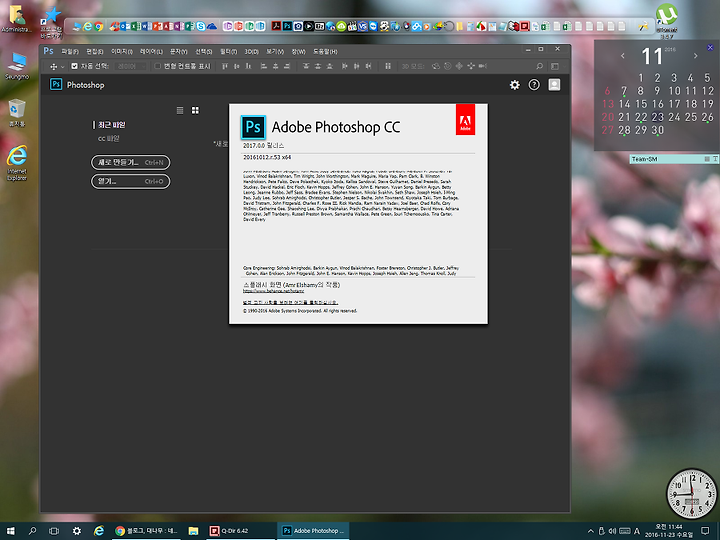The width and height of the screenshot is (720, 540).
Task: Click the align right edges icon
Action: [287, 66]
